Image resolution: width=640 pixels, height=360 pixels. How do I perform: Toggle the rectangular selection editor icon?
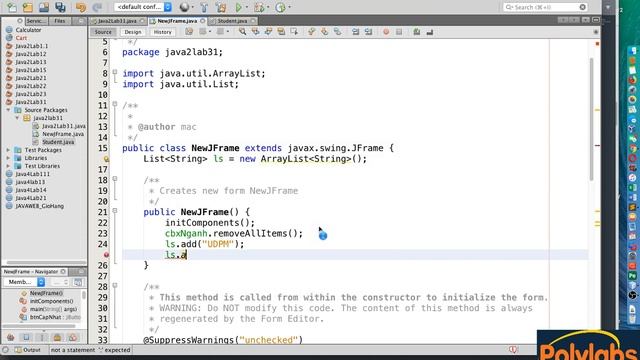tap(294, 32)
